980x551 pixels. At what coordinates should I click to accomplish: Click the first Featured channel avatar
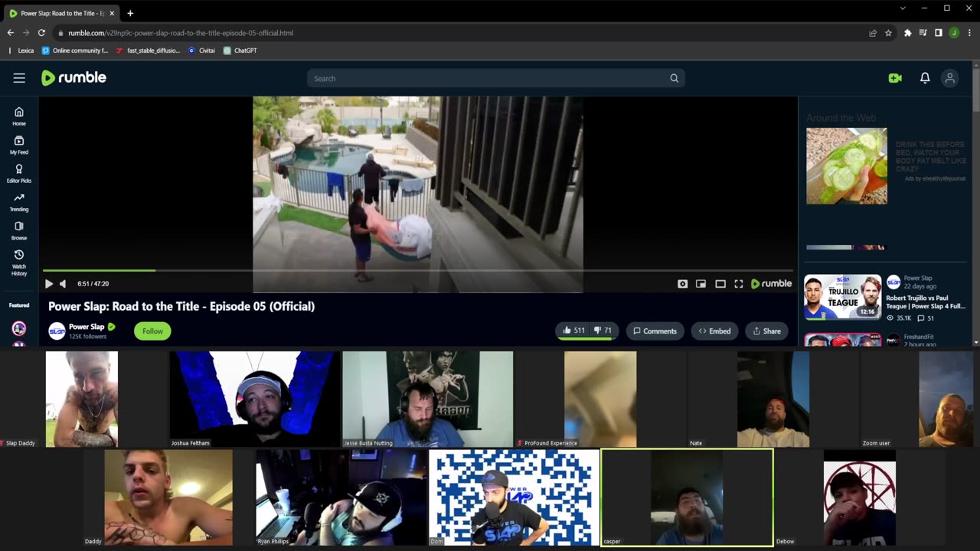tap(19, 328)
